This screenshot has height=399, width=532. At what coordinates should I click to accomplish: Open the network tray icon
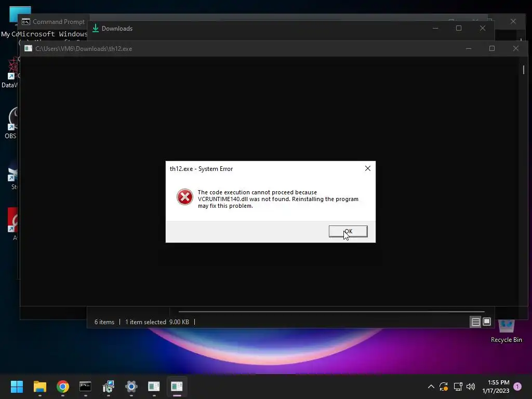[458, 387]
